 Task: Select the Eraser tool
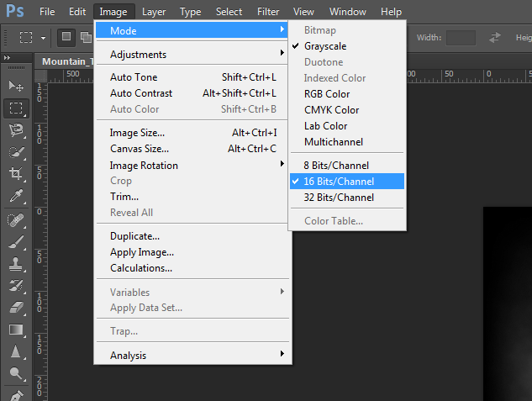pos(16,308)
